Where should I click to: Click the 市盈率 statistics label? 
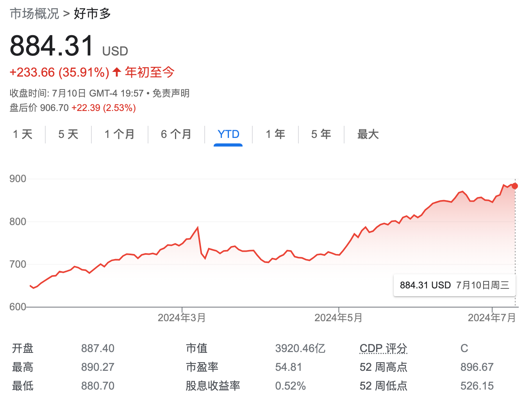click(202, 367)
